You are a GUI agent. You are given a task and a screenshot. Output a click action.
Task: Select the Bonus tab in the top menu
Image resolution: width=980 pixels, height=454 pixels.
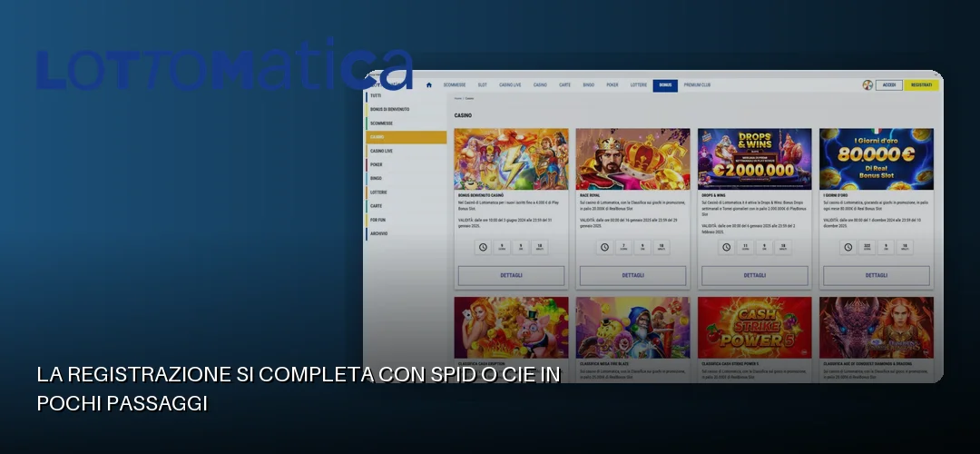pos(665,85)
